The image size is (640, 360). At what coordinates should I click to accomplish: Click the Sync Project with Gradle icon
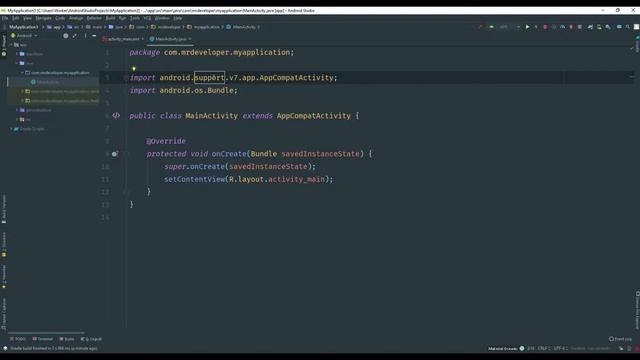tap(590, 27)
